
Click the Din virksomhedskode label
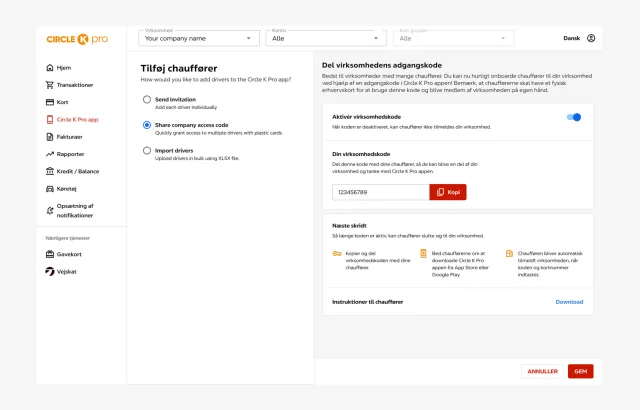click(x=361, y=154)
